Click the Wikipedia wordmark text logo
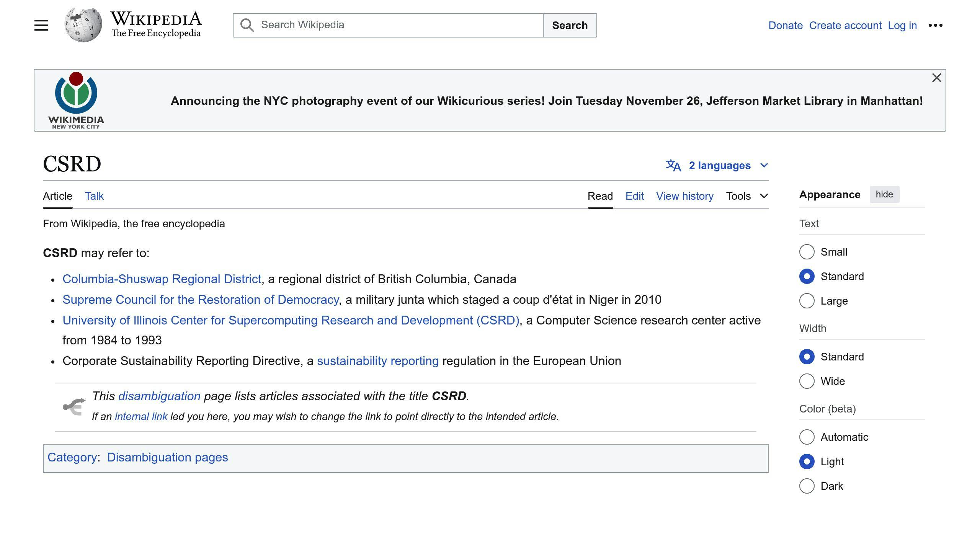 [156, 24]
